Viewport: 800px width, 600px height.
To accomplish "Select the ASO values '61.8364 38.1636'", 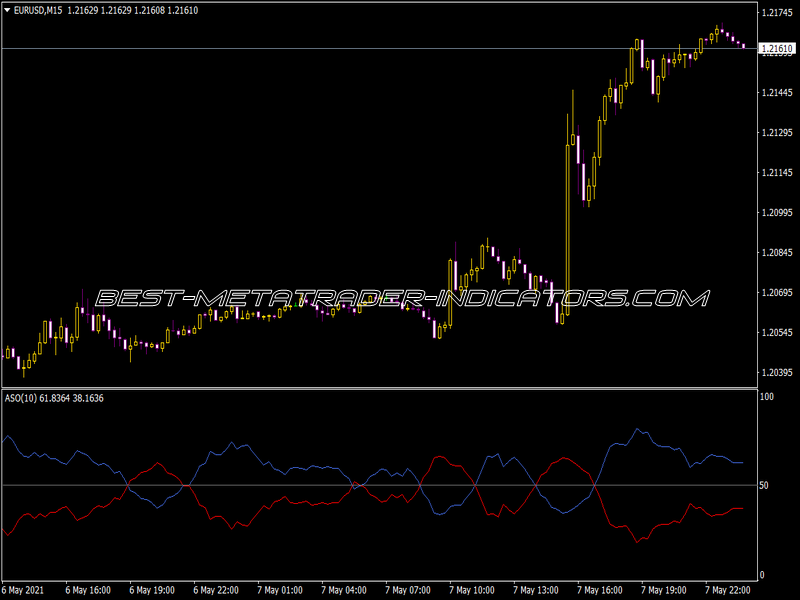I will point(71,398).
